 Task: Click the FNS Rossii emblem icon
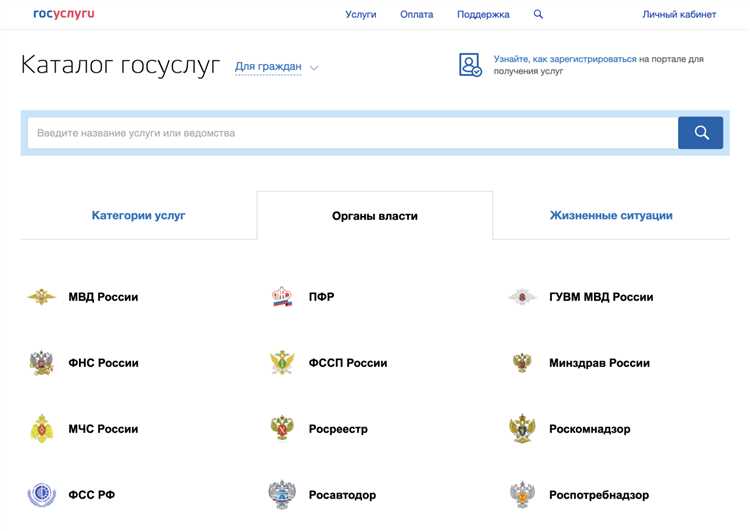pos(42,363)
